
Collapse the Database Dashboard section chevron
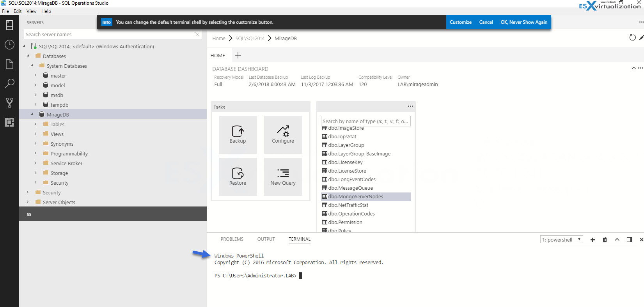(633, 68)
